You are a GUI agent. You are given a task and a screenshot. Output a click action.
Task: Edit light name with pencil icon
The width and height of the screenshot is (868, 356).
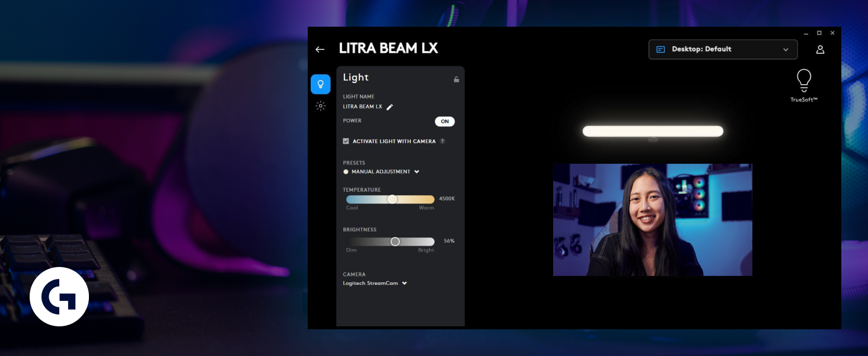click(390, 107)
